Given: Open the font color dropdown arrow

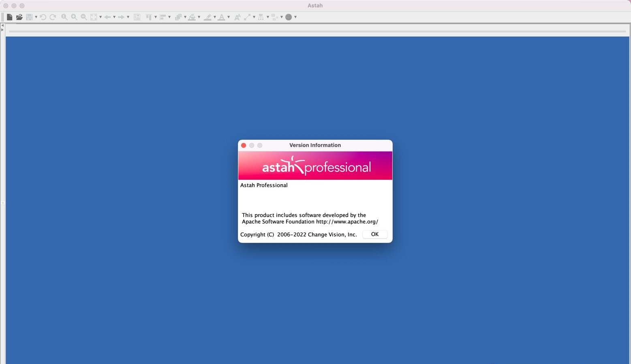Looking at the screenshot, I should coord(229,17).
